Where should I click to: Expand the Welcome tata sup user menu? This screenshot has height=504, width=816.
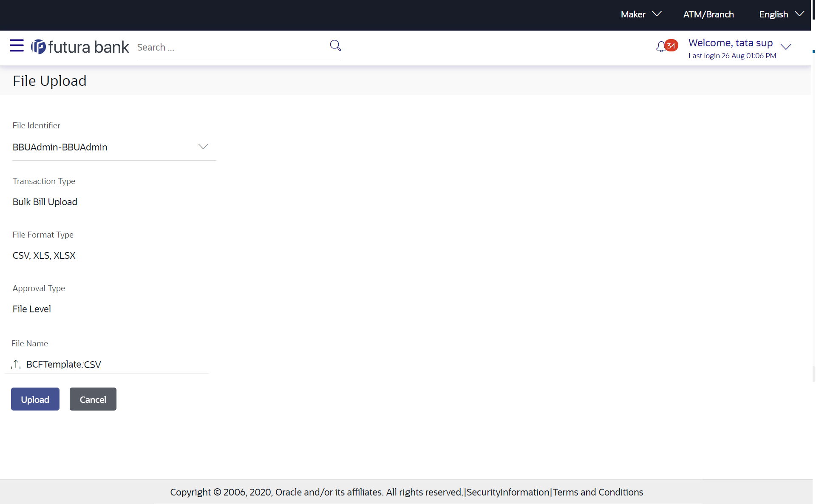coord(786,47)
